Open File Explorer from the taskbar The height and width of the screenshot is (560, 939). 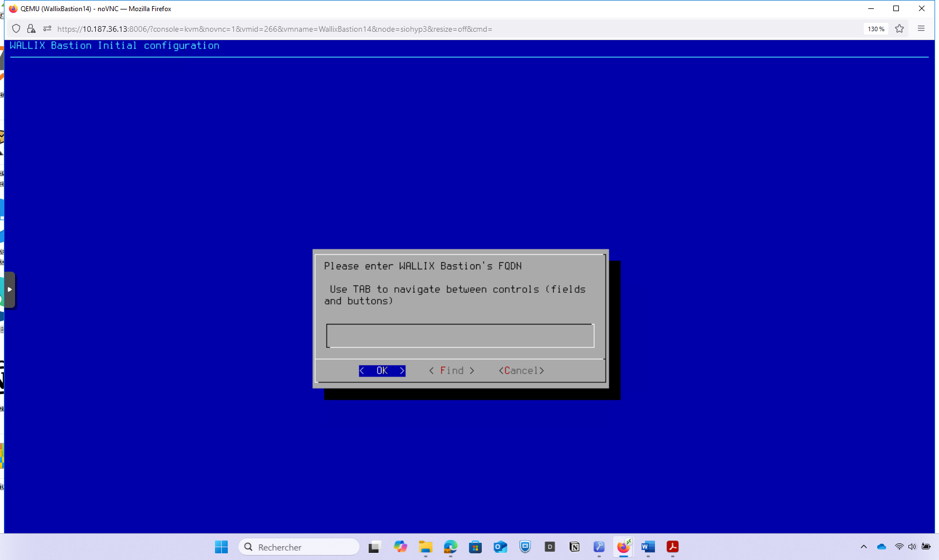[x=426, y=547]
